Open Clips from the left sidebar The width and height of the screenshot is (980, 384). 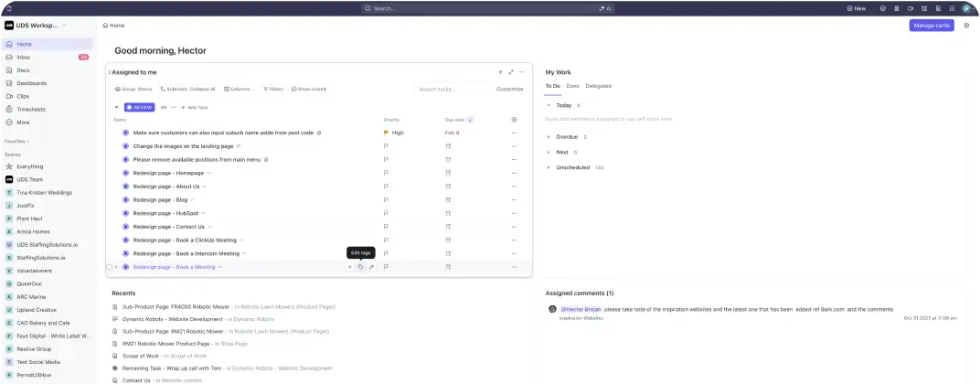(x=23, y=96)
